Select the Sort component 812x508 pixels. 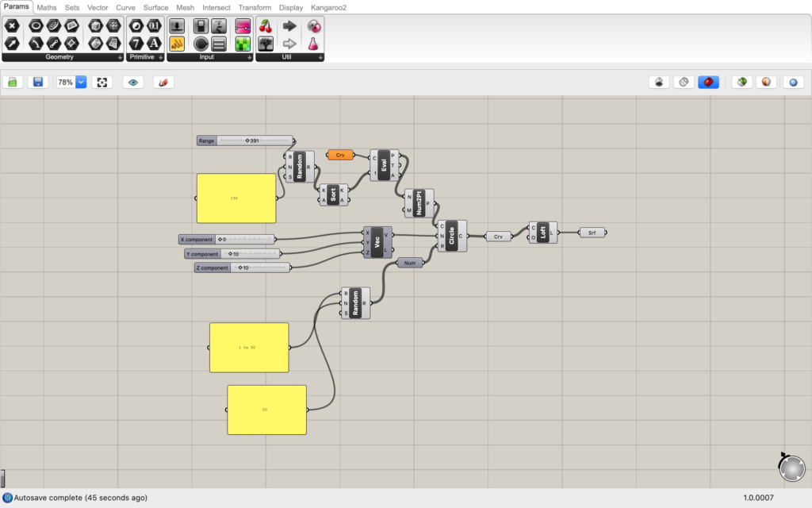[334, 195]
